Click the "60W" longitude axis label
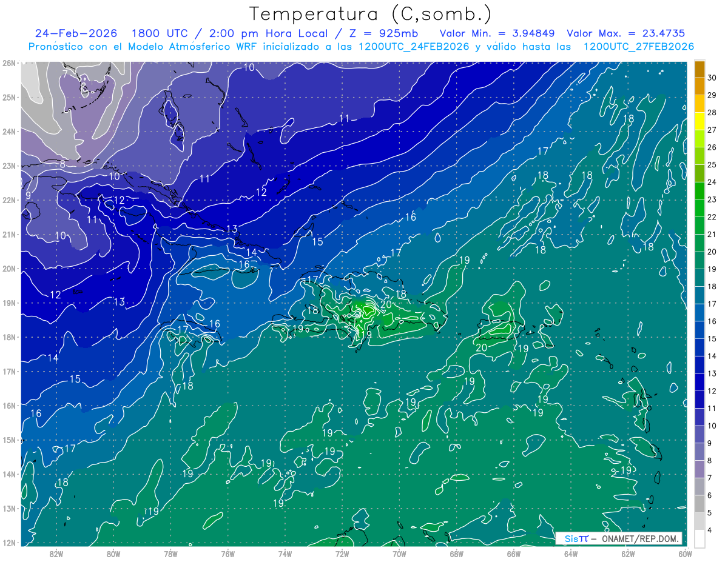This screenshot has width=728, height=562. tap(685, 554)
